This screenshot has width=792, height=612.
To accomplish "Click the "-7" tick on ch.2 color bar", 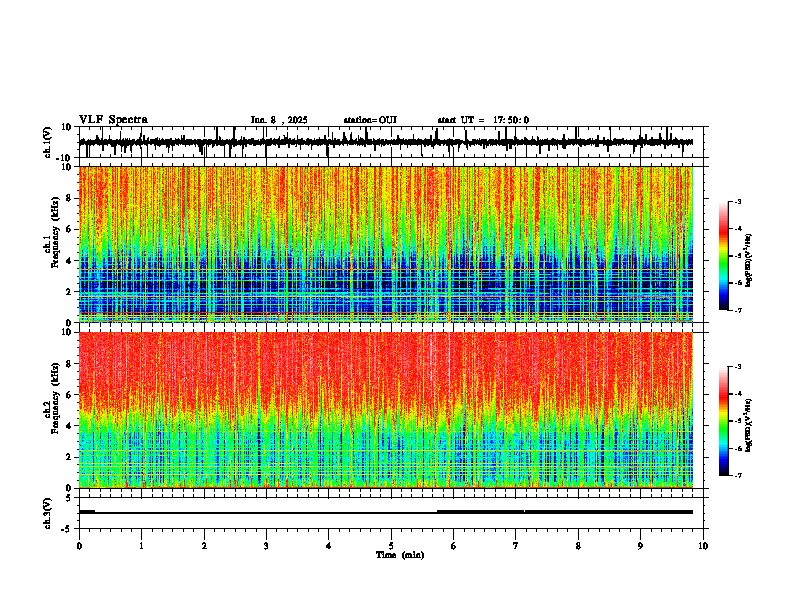I will (737, 476).
